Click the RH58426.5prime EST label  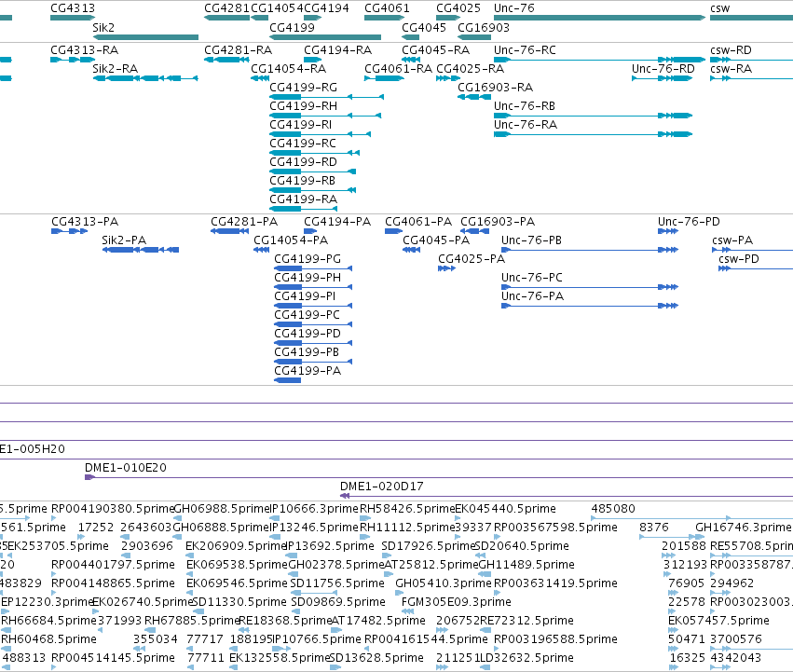tap(407, 509)
